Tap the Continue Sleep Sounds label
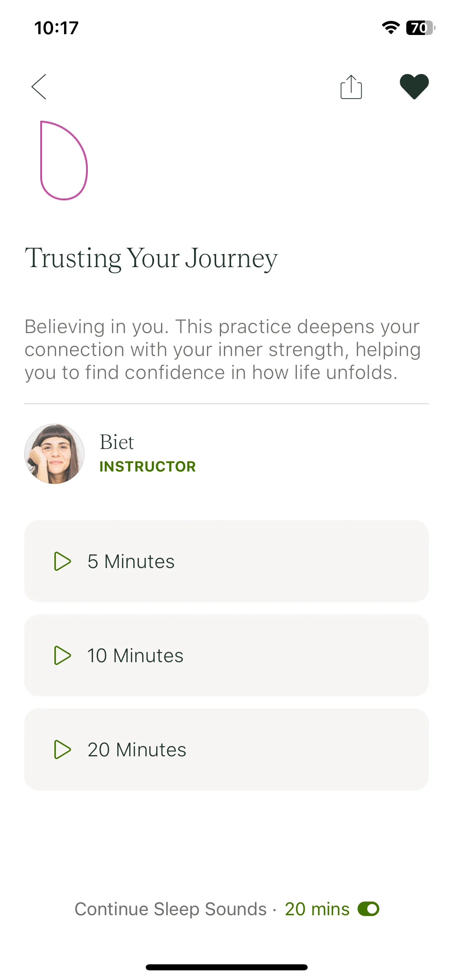 coord(171,909)
